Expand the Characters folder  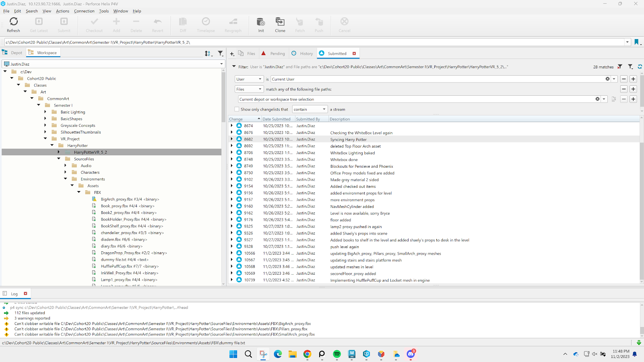66,172
